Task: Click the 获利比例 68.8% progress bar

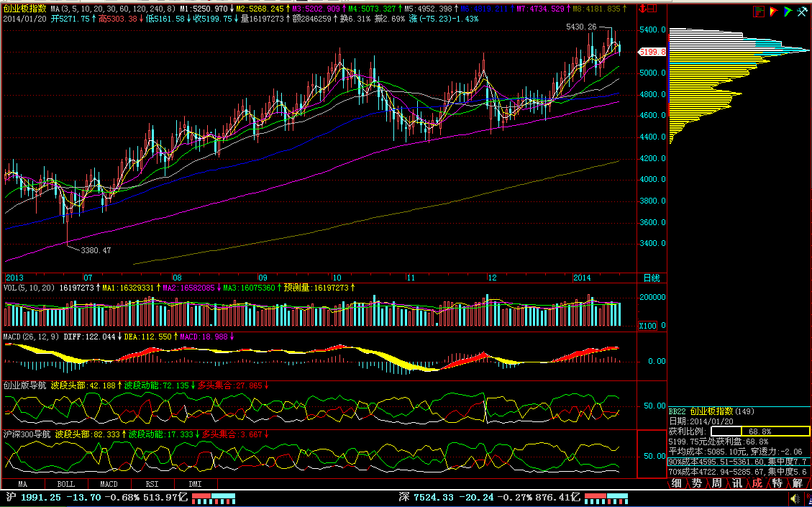Action: click(x=760, y=431)
